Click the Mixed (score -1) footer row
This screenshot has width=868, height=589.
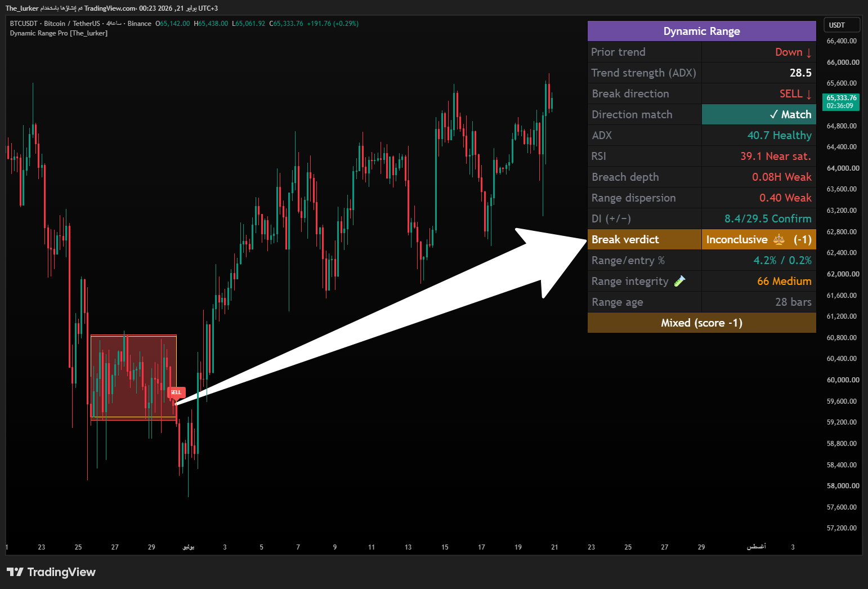tap(701, 323)
